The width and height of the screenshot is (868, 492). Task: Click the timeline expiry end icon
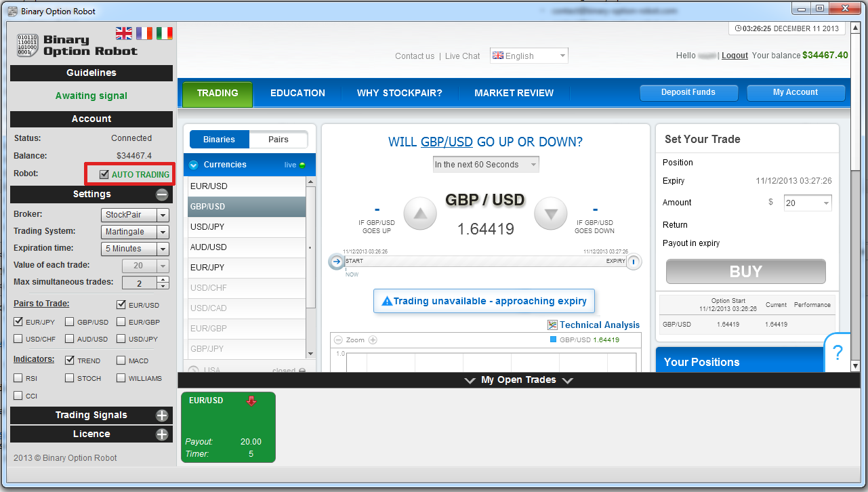633,262
